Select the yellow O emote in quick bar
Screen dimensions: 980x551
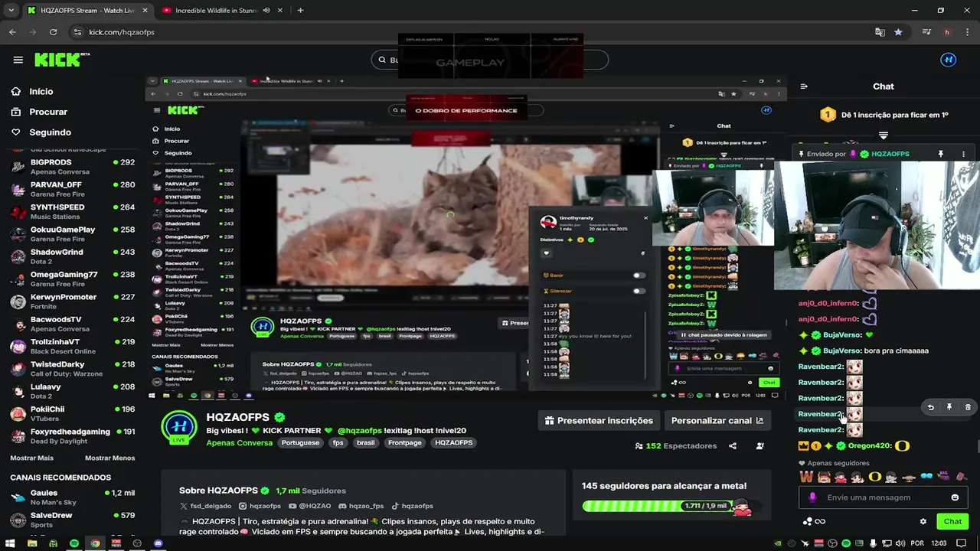[874, 477]
